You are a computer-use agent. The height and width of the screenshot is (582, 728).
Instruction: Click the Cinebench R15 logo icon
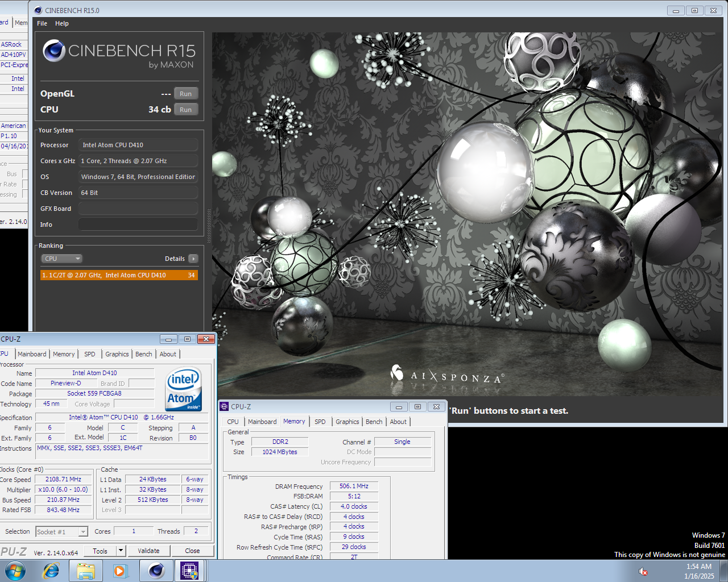pyautogui.click(x=54, y=51)
